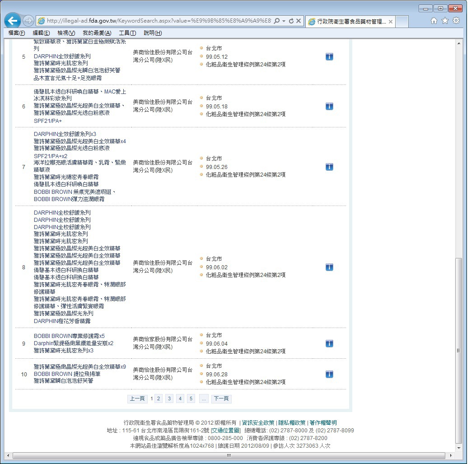Open info icon for row 6 dated 99.05.18
The width and height of the screenshot is (476, 464).
coord(329,106)
